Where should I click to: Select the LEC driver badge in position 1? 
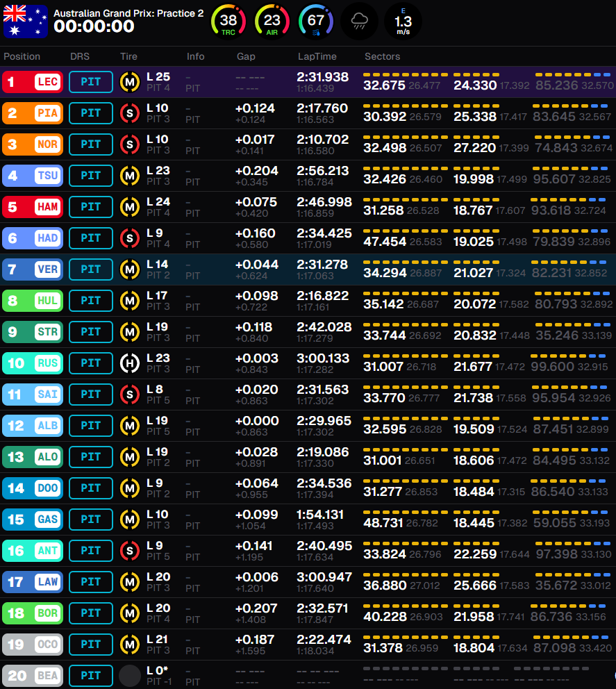(33, 82)
